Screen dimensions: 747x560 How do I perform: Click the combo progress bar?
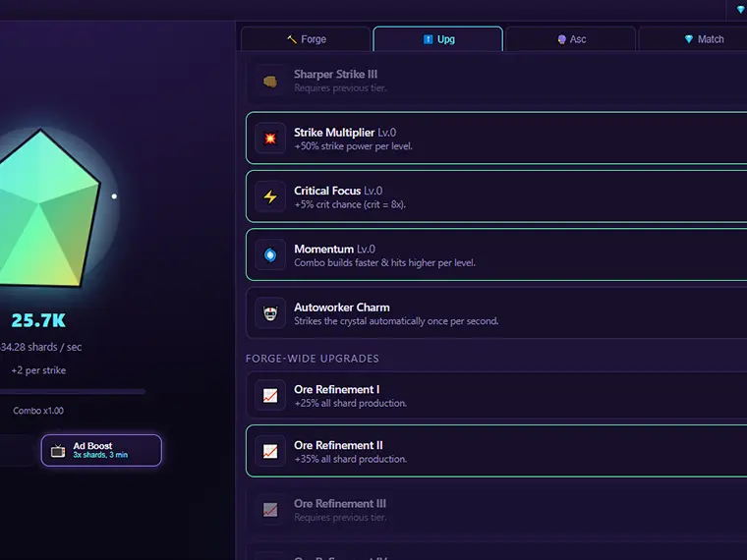73,391
